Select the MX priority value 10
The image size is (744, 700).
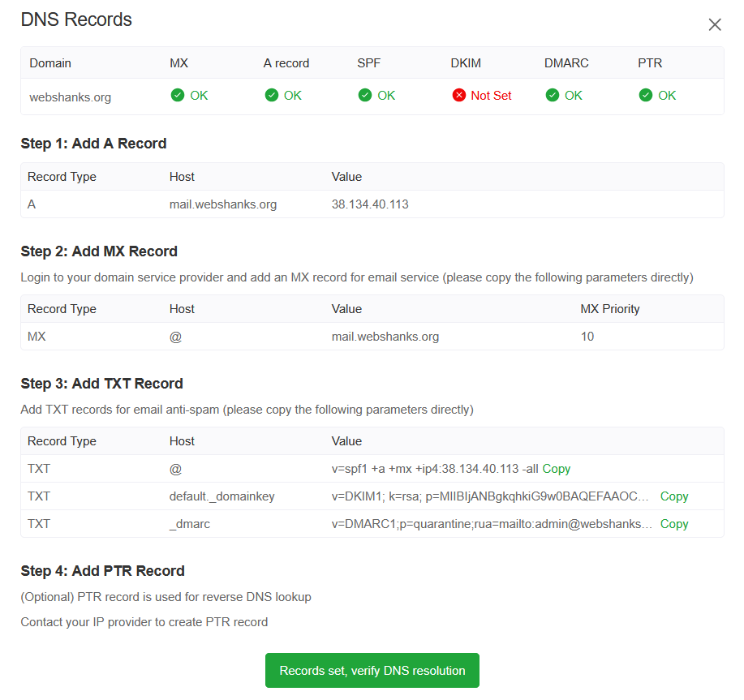click(x=587, y=337)
